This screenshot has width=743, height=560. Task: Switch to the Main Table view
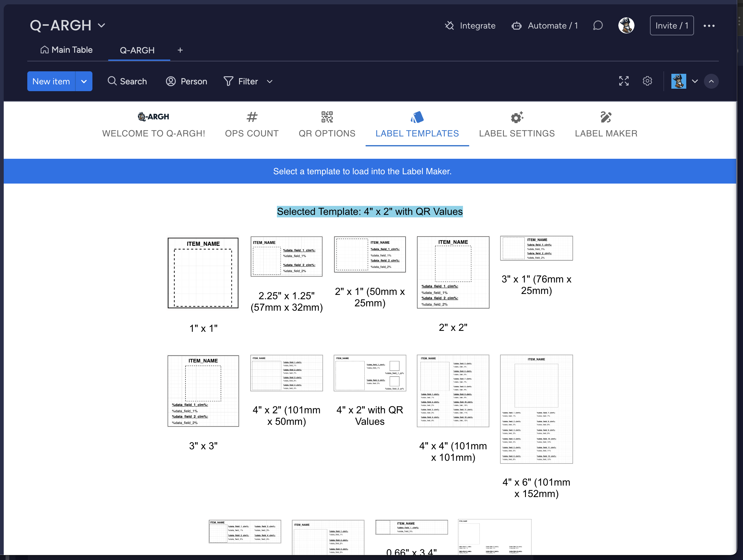66,50
